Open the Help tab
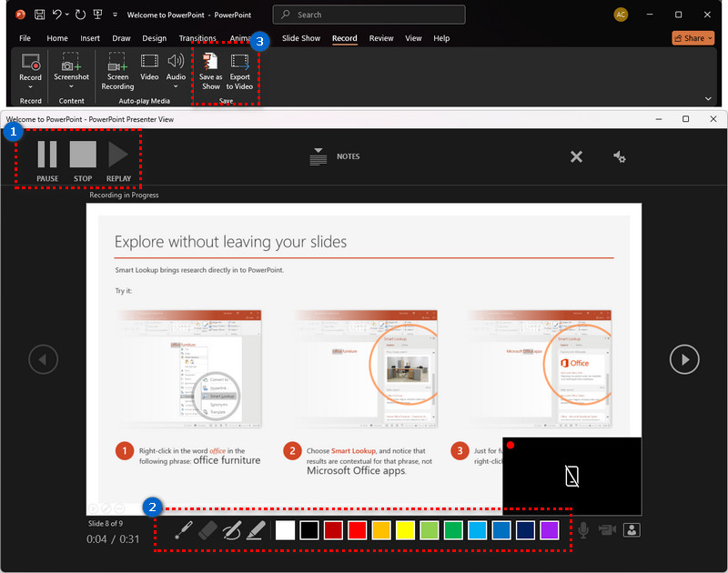The image size is (728, 573). pos(441,38)
